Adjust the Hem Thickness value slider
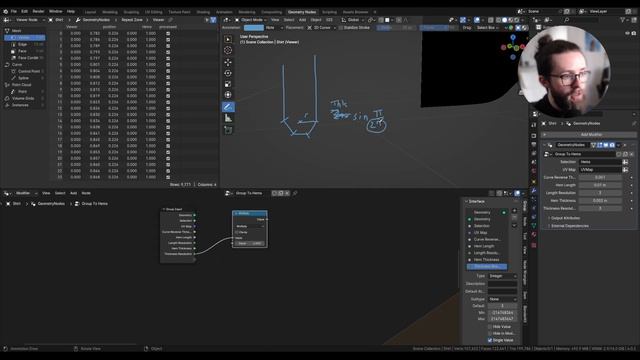The height and width of the screenshot is (360, 640). click(600, 201)
